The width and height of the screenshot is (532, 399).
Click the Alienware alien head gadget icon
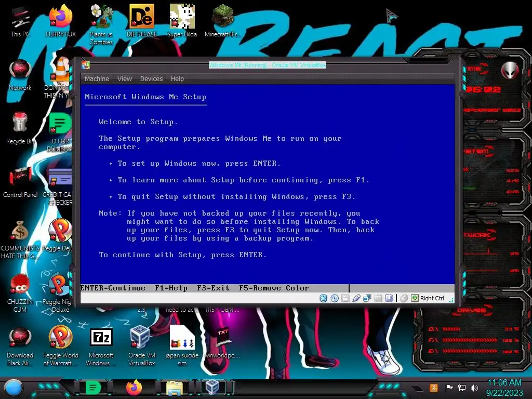pyautogui.click(x=510, y=71)
